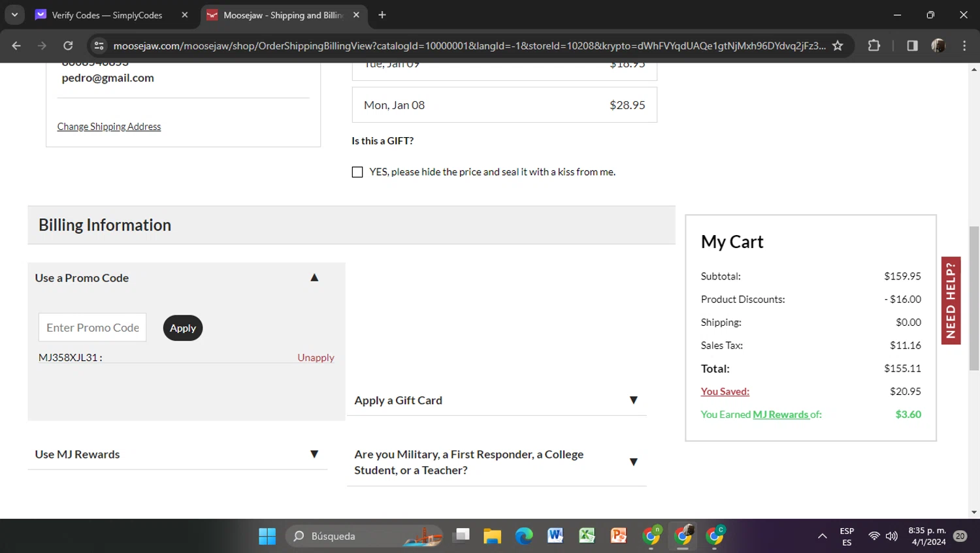980x553 pixels.
Task: Open PowerPoint from the taskbar
Action: click(x=618, y=536)
